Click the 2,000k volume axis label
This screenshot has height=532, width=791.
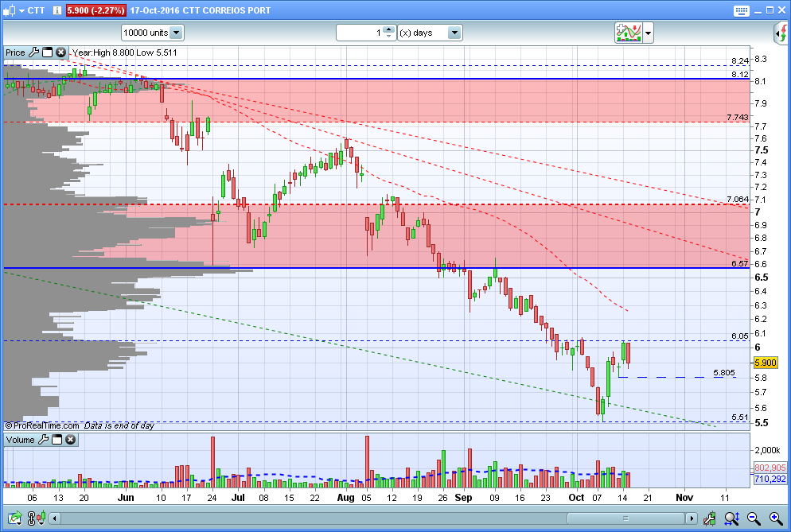[767, 450]
